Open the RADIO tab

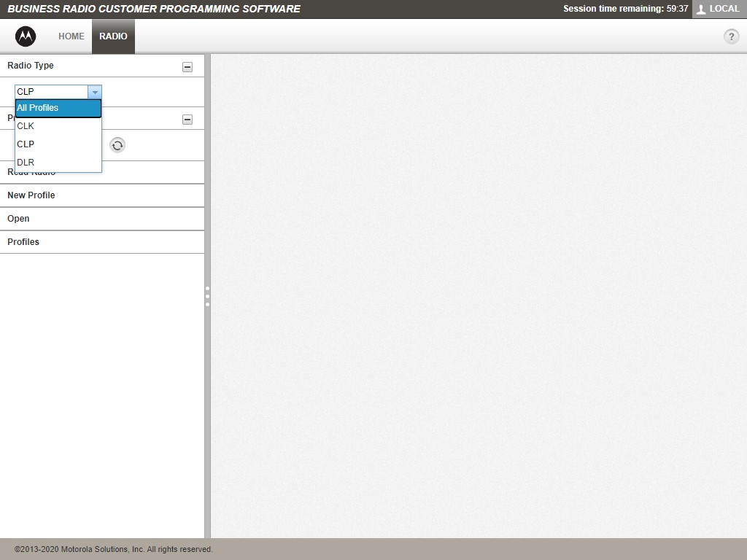[x=113, y=36]
